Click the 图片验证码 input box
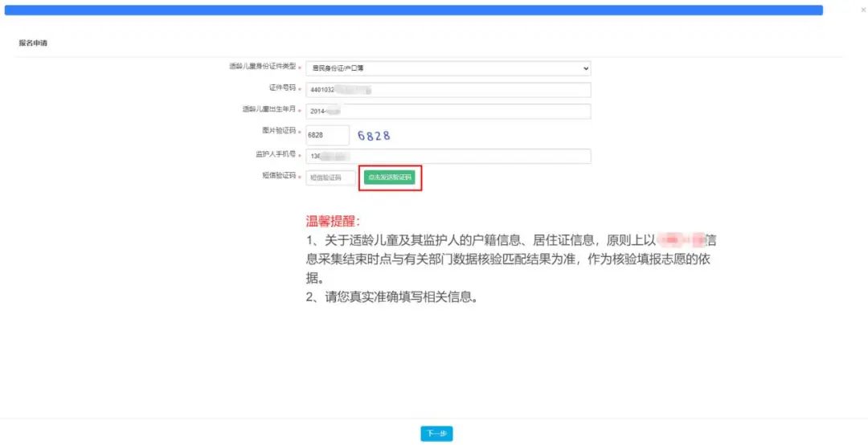Image resolution: width=868 pixels, height=445 pixels. [327, 135]
